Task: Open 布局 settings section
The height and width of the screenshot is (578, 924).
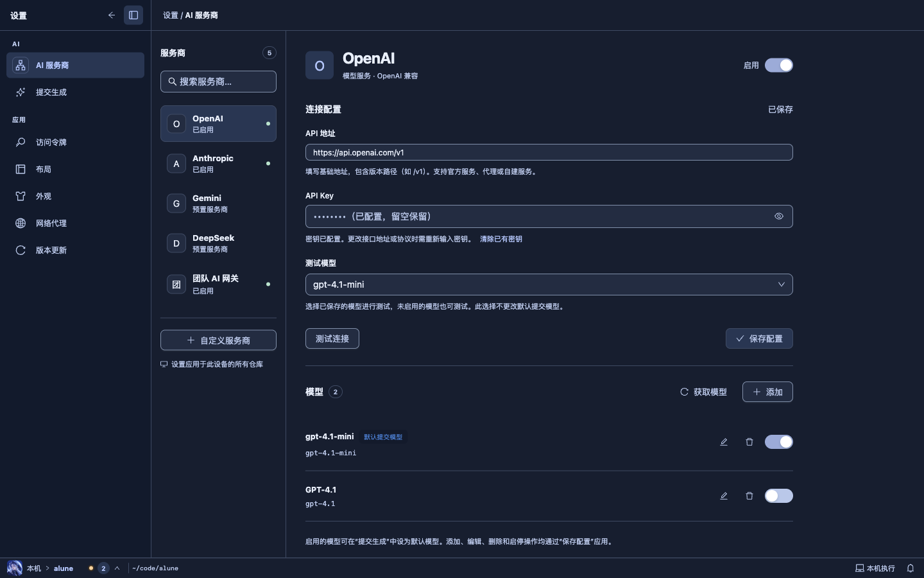Action: [75, 169]
